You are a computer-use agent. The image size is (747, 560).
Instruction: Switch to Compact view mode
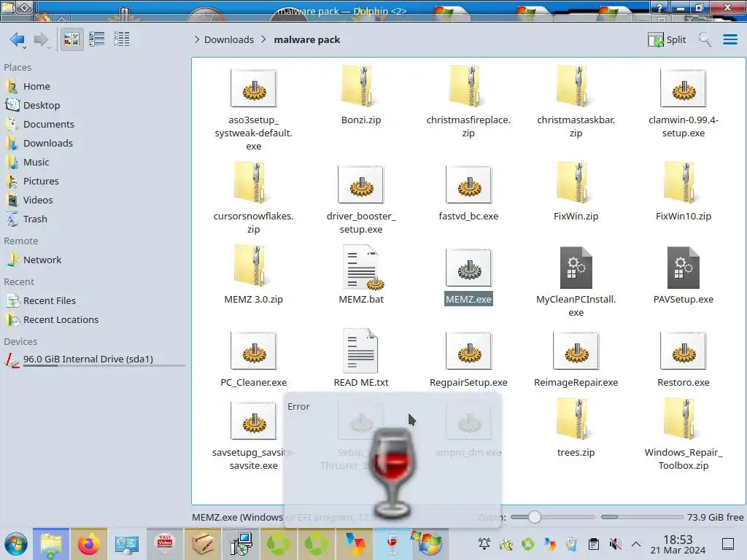(x=97, y=39)
